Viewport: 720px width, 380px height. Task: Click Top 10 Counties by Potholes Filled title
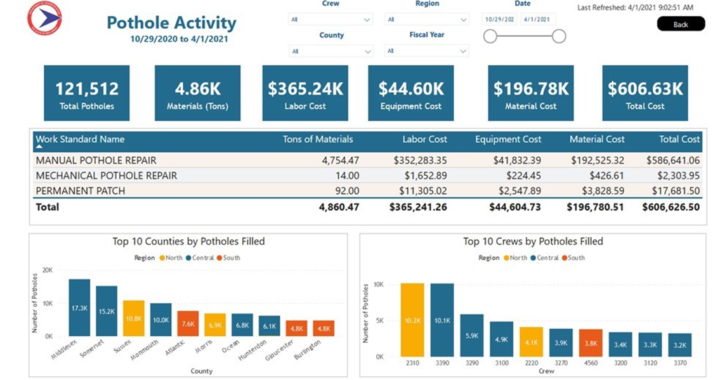[x=189, y=241]
